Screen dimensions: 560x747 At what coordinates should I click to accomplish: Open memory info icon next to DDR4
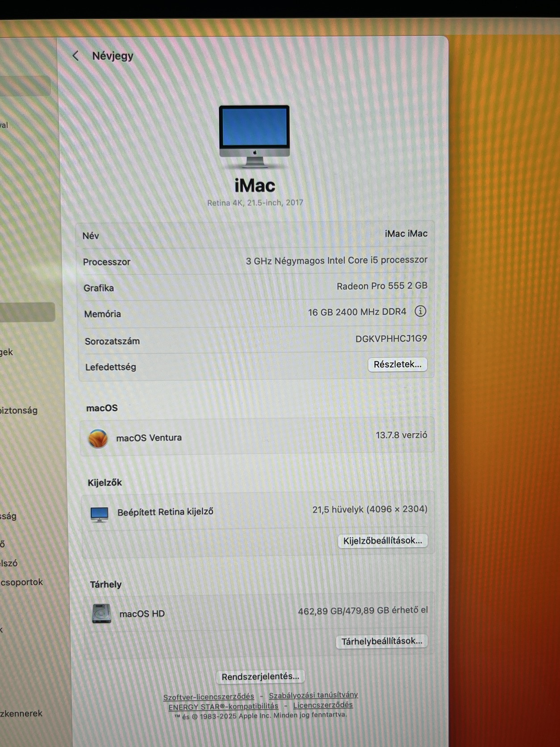(420, 311)
